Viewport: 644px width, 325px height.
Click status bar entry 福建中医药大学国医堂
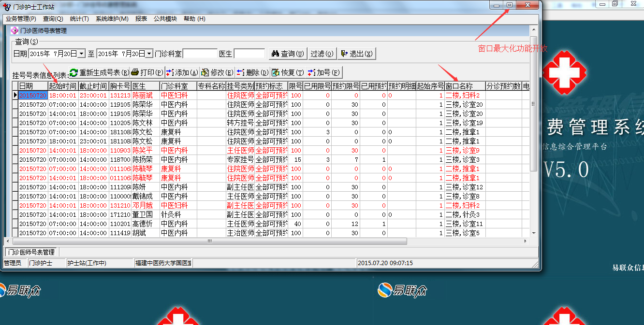[163, 263]
